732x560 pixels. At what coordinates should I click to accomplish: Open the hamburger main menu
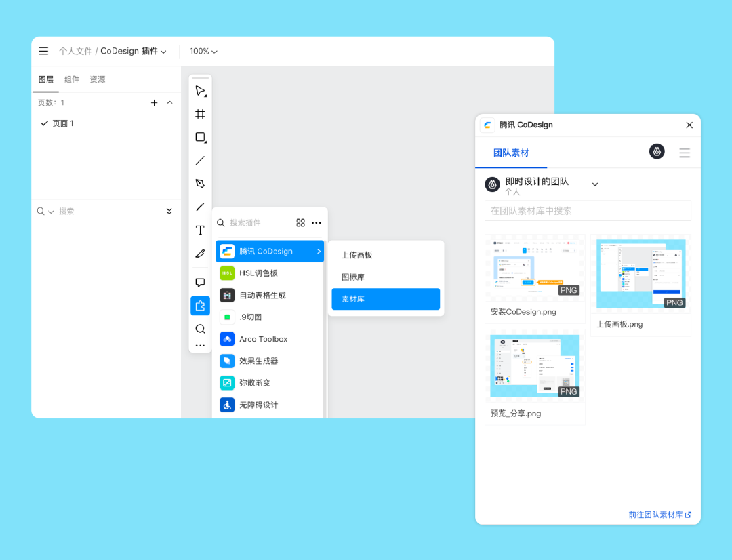coord(43,51)
